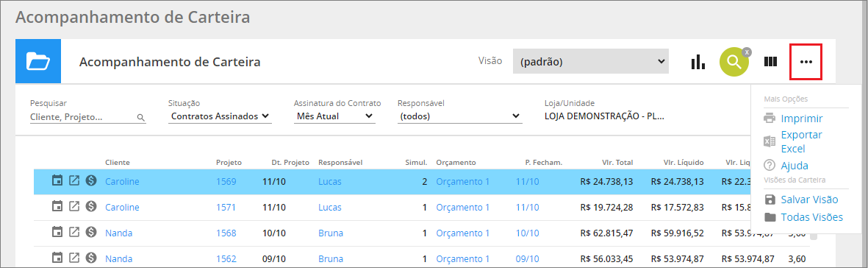Image resolution: width=868 pixels, height=268 pixels.
Task: Expand the Responsável (todos) dropdown
Action: (x=459, y=116)
